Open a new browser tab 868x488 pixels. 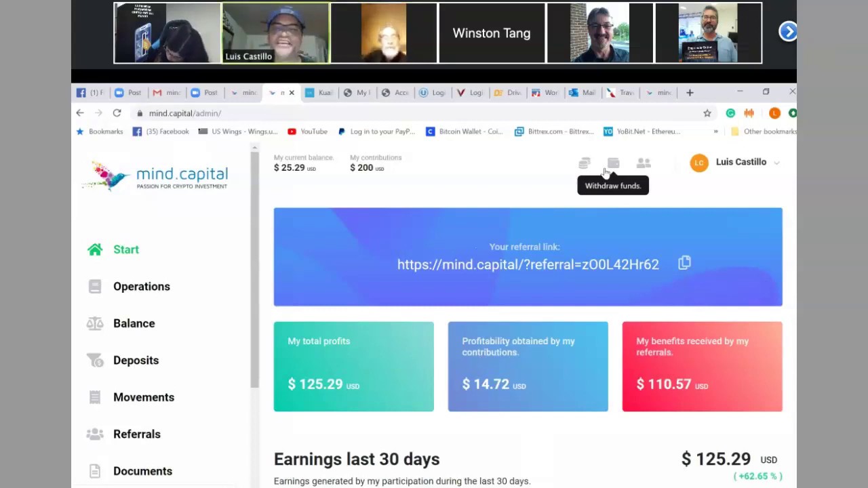click(x=690, y=92)
